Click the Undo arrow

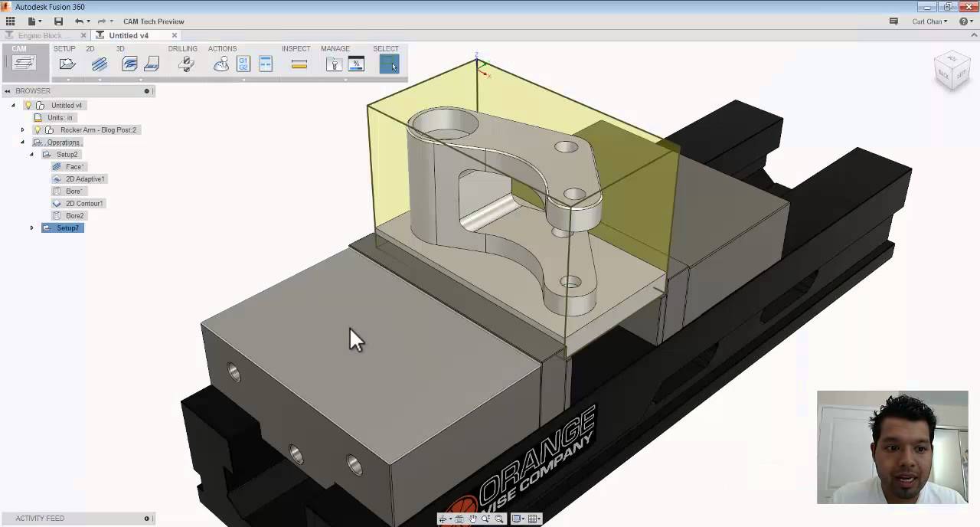coord(79,21)
